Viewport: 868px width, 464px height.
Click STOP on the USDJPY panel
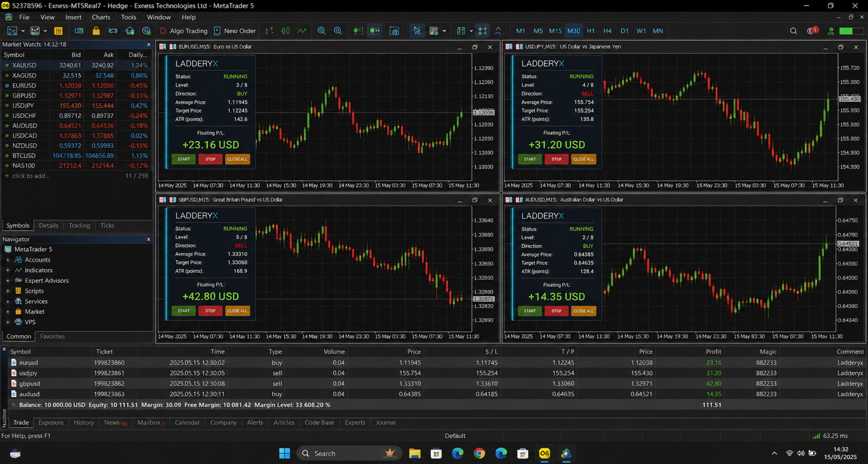[x=556, y=159]
